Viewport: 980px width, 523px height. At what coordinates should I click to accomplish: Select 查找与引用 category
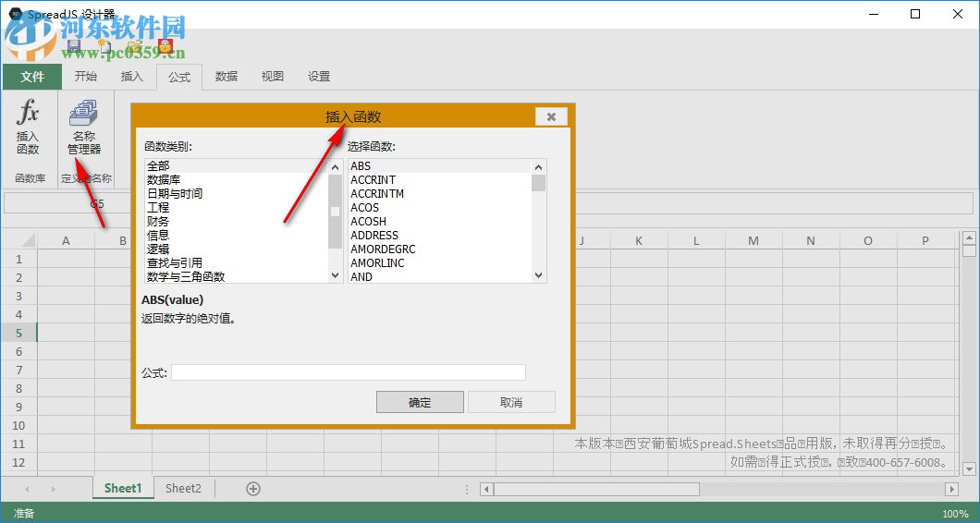237,262
